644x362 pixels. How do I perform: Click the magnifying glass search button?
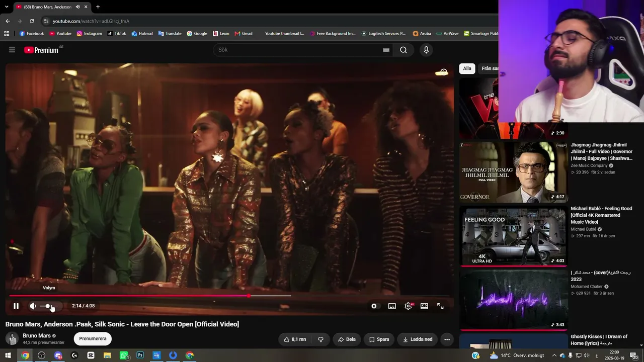tap(404, 50)
